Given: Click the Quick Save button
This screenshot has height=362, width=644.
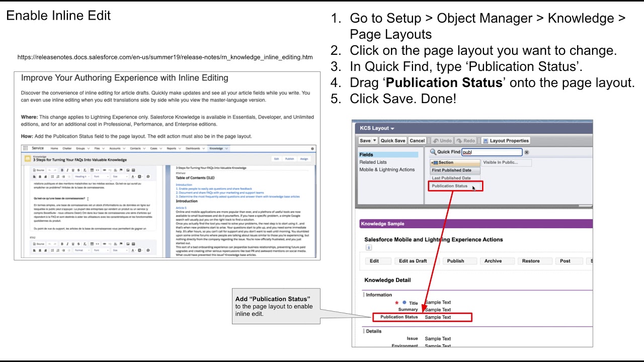Looking at the screenshot, I should 393,141.
